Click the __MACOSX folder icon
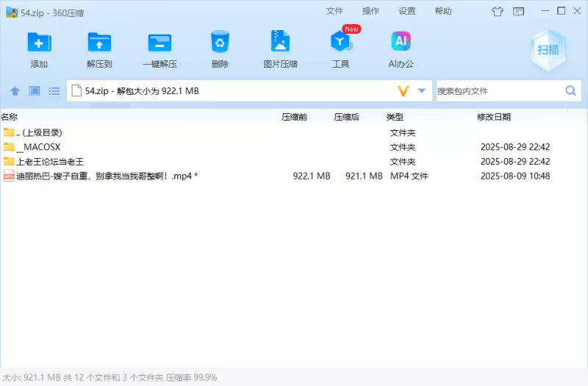Image resolution: width=588 pixels, height=386 pixels. click(x=9, y=146)
